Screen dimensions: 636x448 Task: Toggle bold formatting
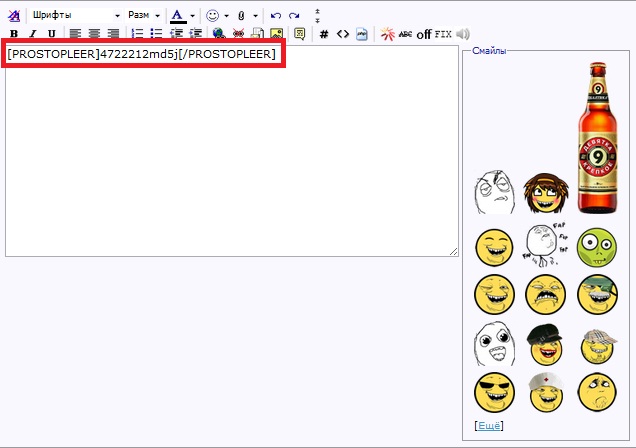click(x=14, y=34)
